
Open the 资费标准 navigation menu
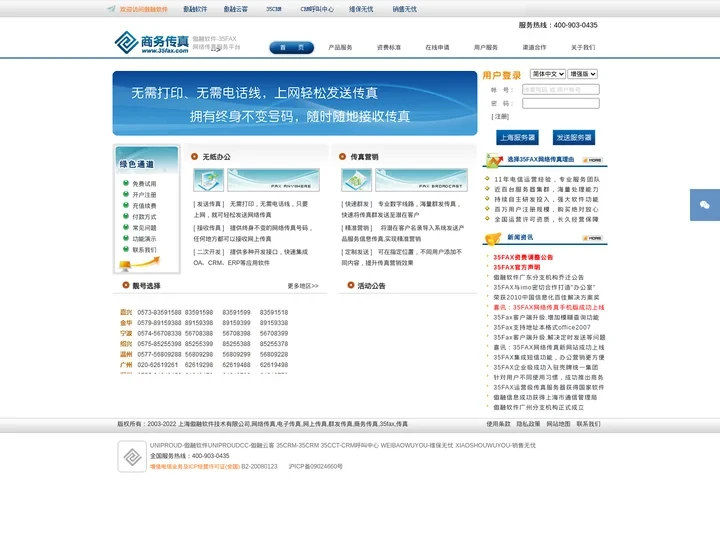[x=389, y=47]
